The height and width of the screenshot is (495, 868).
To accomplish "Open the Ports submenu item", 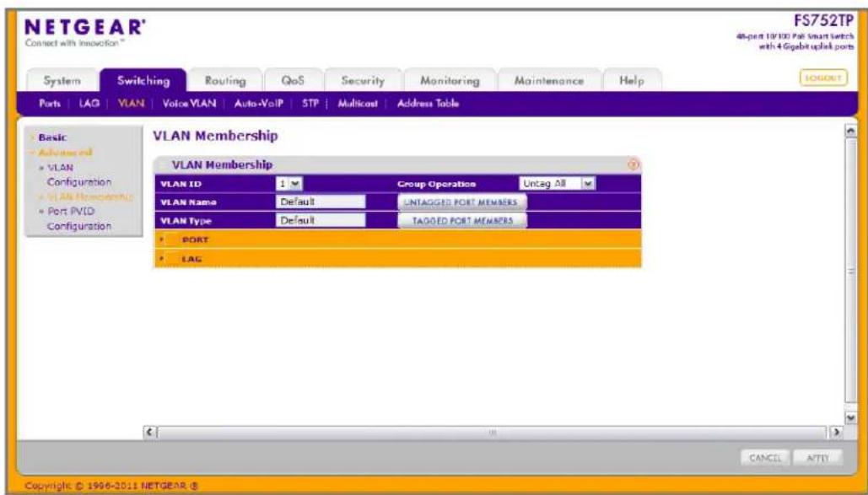I will click(x=50, y=104).
